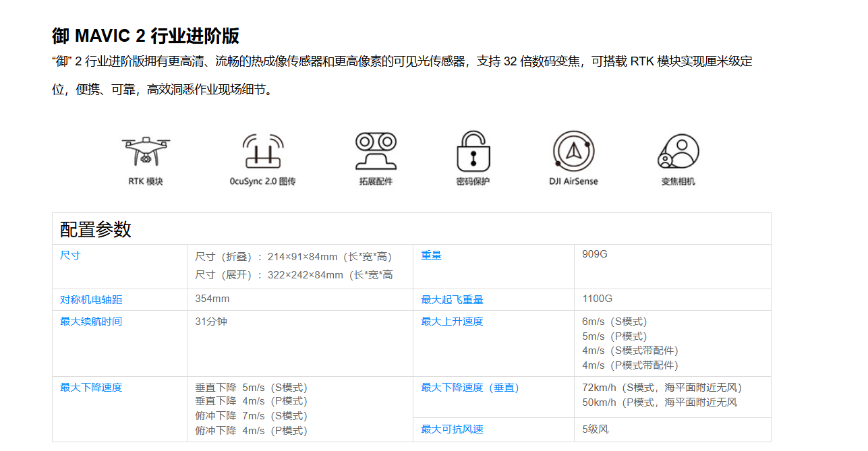Select the '5级风' wind resistance value

point(596,429)
